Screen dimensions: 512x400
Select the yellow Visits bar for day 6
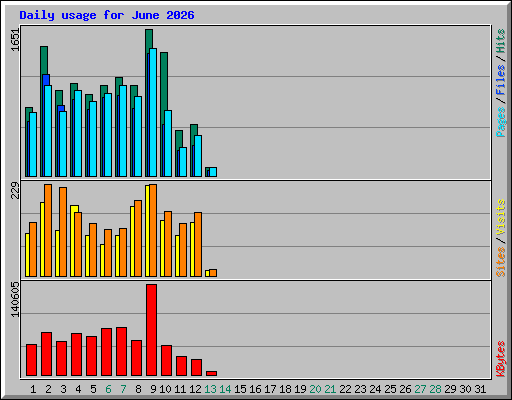coord(102,260)
